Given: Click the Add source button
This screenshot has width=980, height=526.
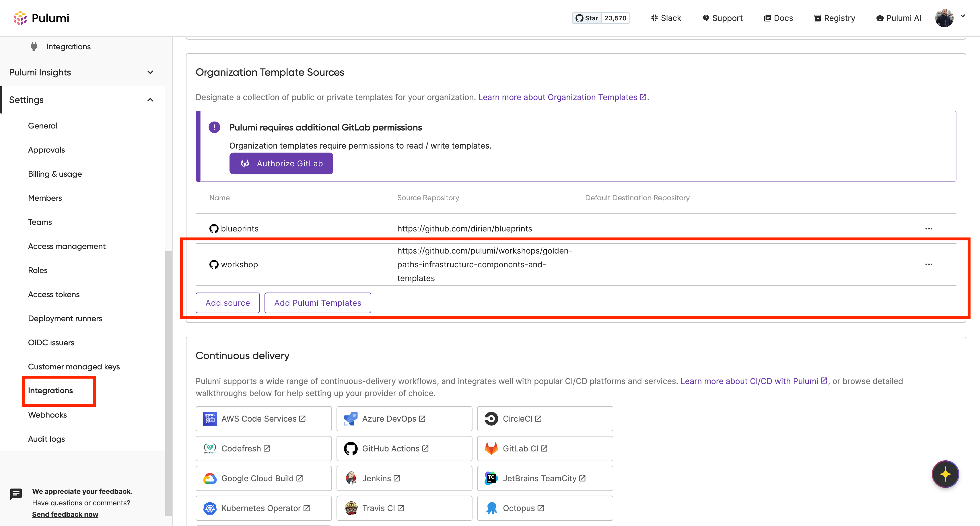Looking at the screenshot, I should (x=227, y=303).
